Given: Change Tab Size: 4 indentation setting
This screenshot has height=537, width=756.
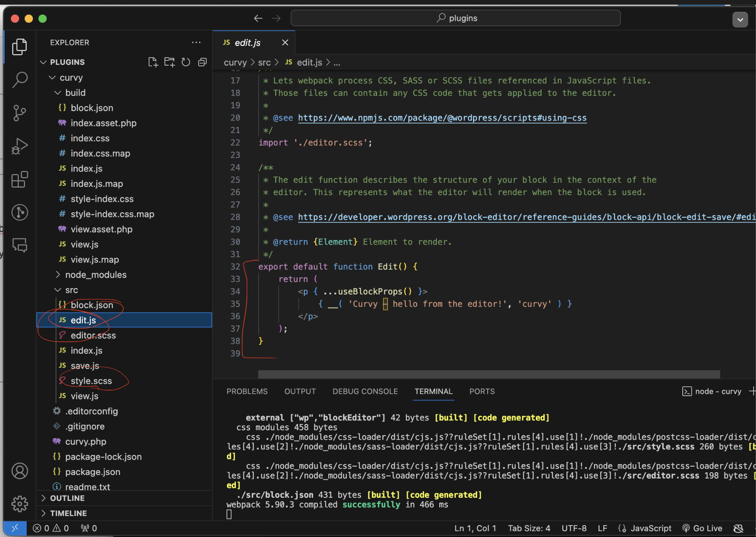Looking at the screenshot, I should tap(529, 528).
